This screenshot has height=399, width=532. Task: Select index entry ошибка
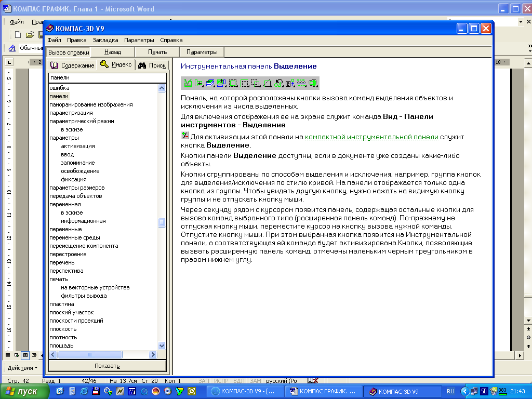(x=59, y=88)
